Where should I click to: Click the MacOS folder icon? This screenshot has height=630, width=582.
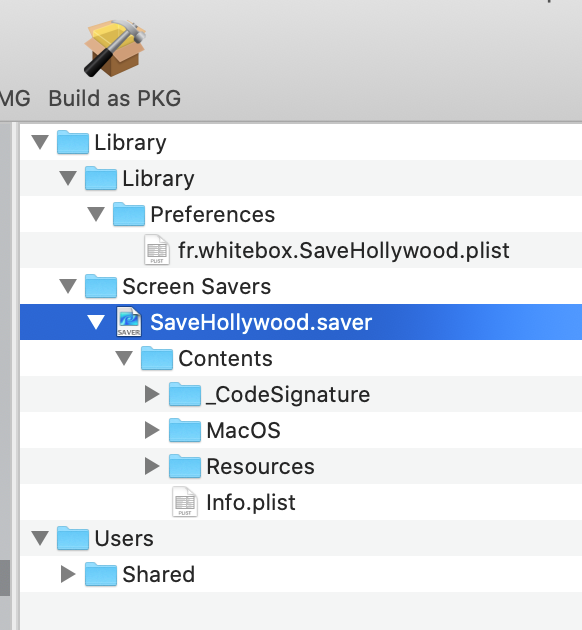(x=185, y=430)
